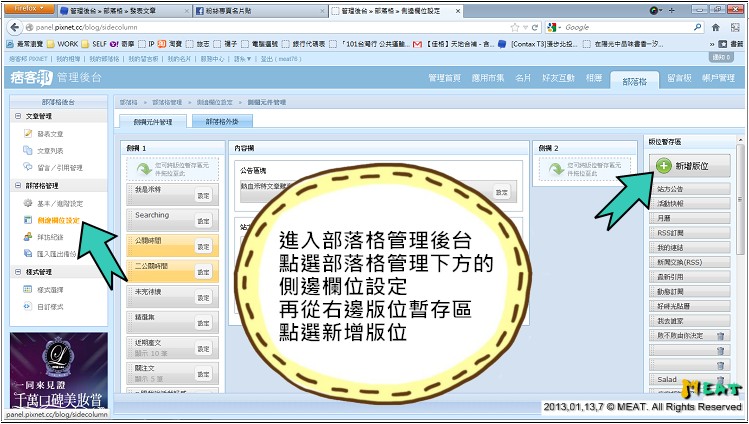Open the WORK bookmark folder
Screen dimensions: 749x424
pyautogui.click(x=63, y=44)
